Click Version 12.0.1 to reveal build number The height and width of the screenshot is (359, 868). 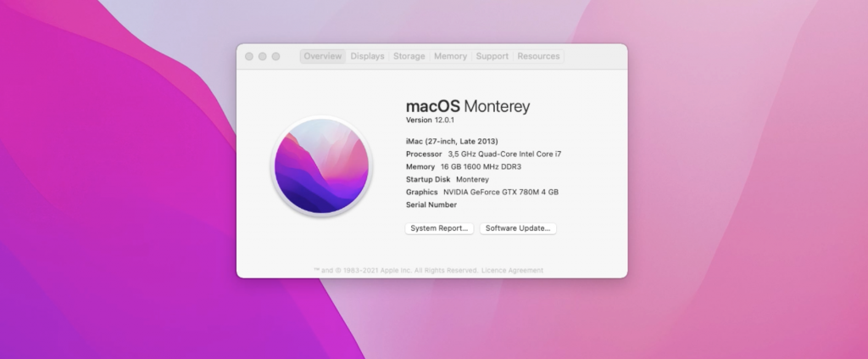(431, 121)
